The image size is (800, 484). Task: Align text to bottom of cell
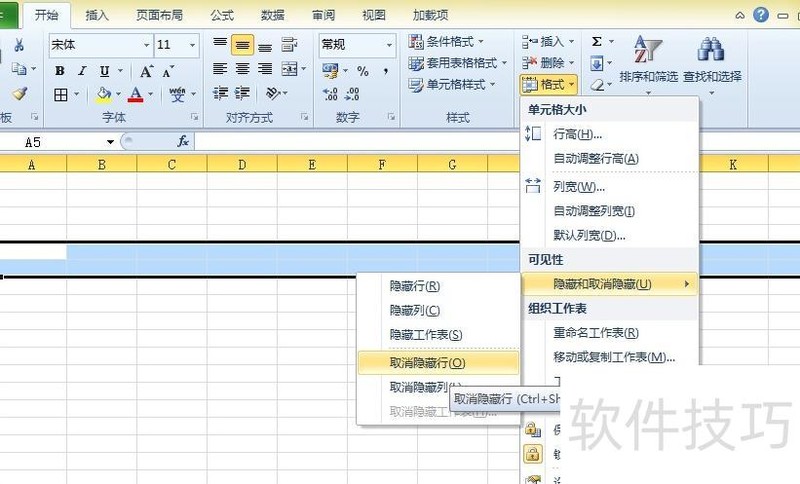(x=265, y=45)
